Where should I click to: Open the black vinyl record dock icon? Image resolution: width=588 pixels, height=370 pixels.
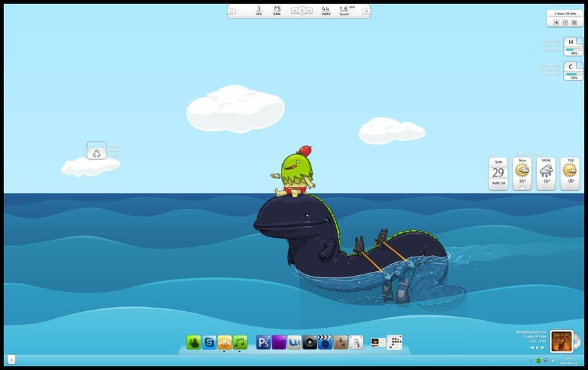[x=309, y=342]
